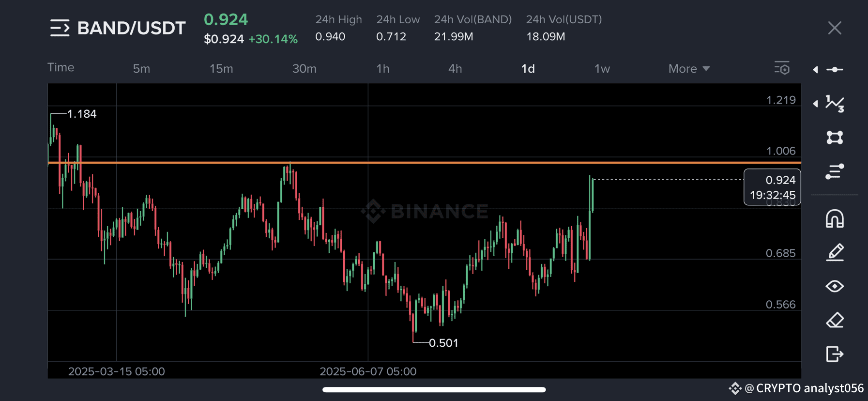
Task: Activate continuous drawing pencil tool
Action: 835,252
